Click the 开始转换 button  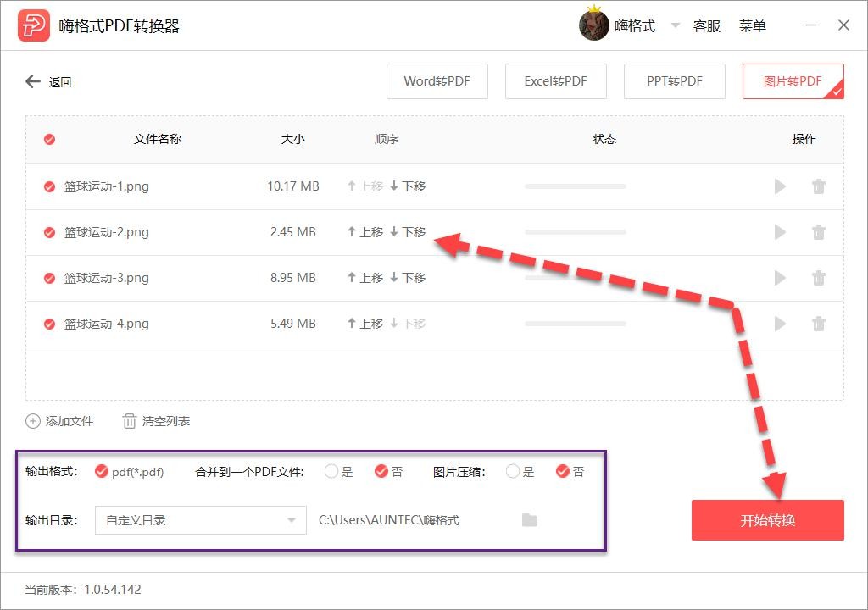point(768,520)
